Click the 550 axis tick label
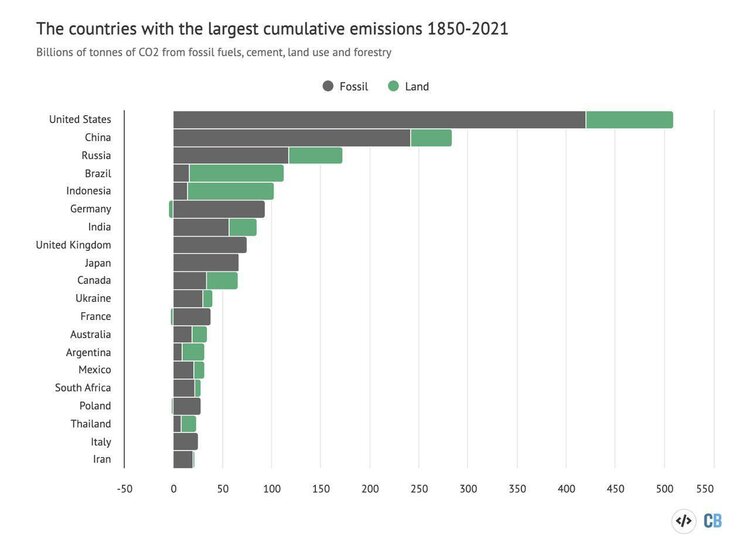The height and width of the screenshot is (545, 750). point(705,489)
